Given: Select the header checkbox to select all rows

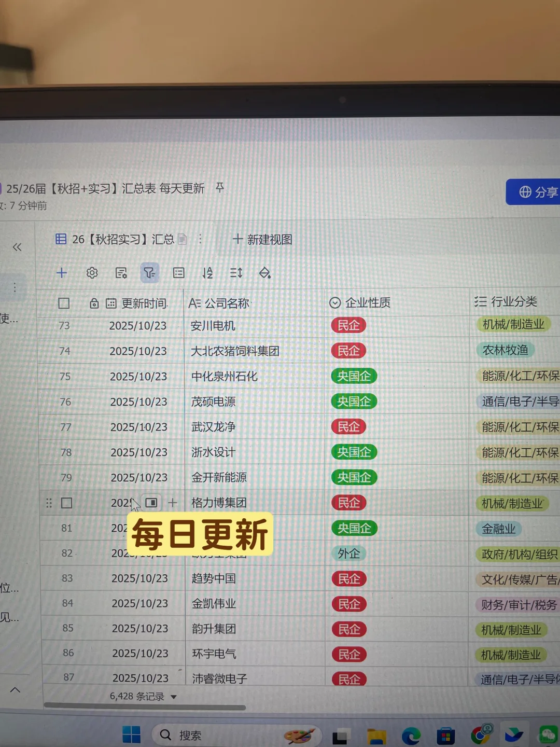Looking at the screenshot, I should pyautogui.click(x=64, y=303).
